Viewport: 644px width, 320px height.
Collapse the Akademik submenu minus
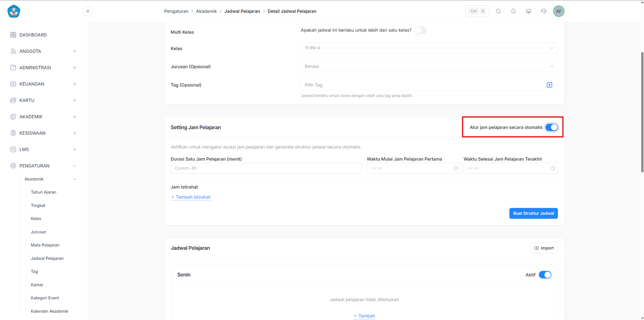pos(74,179)
